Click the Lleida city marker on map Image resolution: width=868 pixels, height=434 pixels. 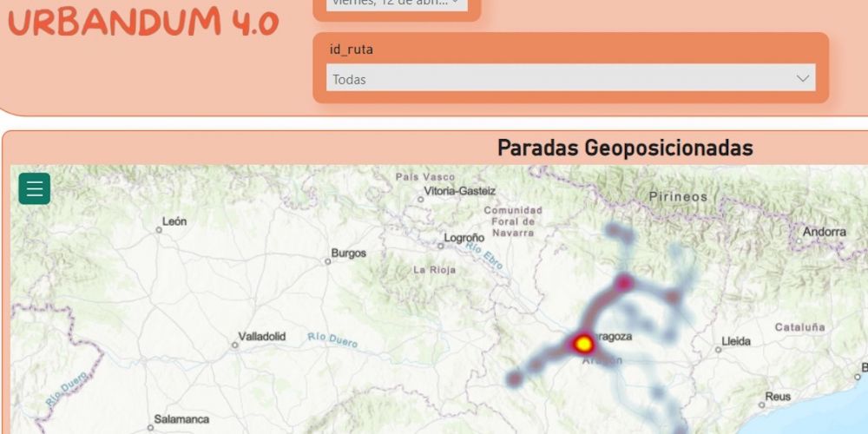point(718,349)
